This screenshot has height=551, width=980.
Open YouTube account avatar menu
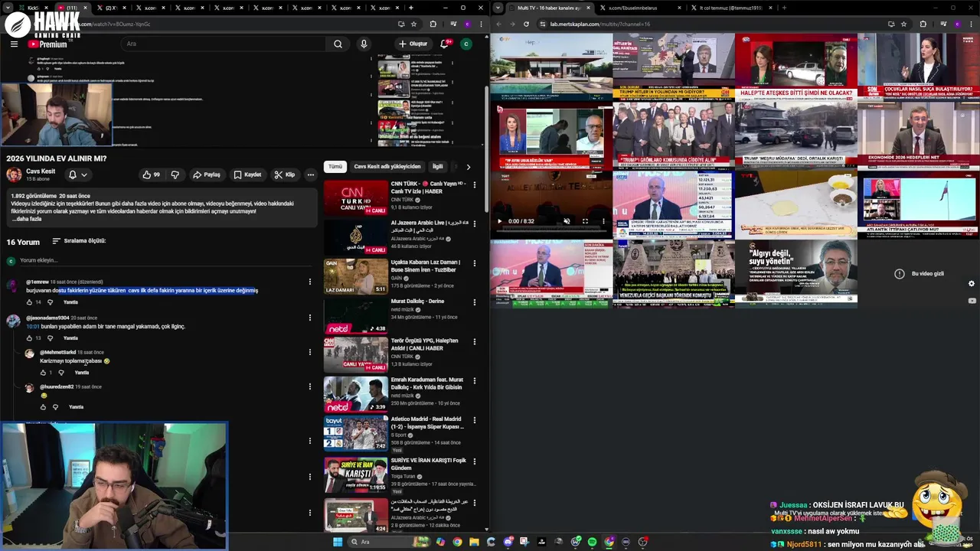465,44
